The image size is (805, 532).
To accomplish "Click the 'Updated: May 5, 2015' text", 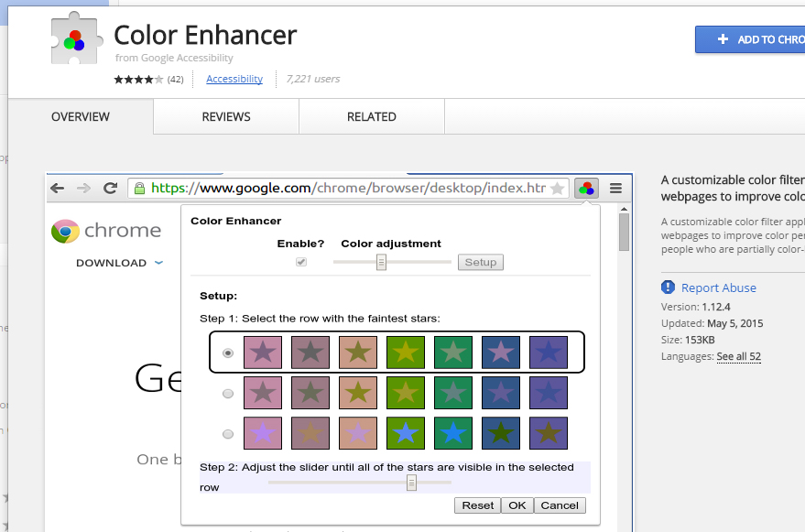I will 713,323.
